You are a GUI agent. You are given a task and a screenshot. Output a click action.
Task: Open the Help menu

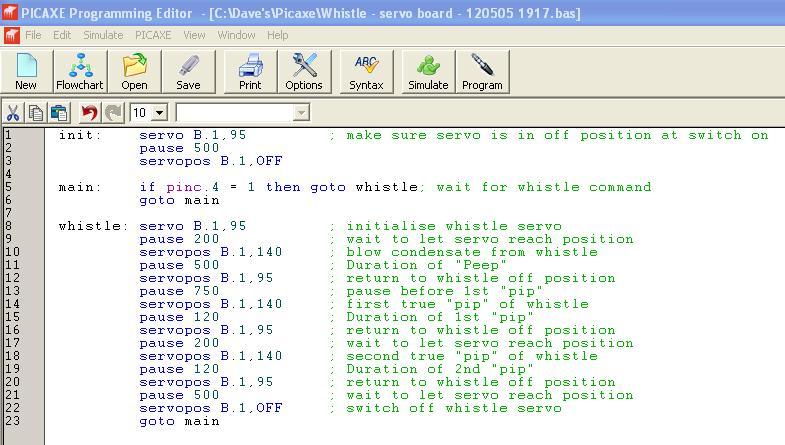(x=277, y=35)
